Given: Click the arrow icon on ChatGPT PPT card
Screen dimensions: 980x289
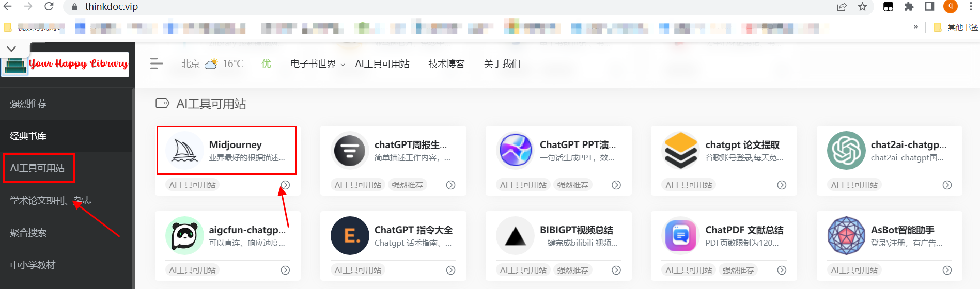Looking at the screenshot, I should click(616, 185).
